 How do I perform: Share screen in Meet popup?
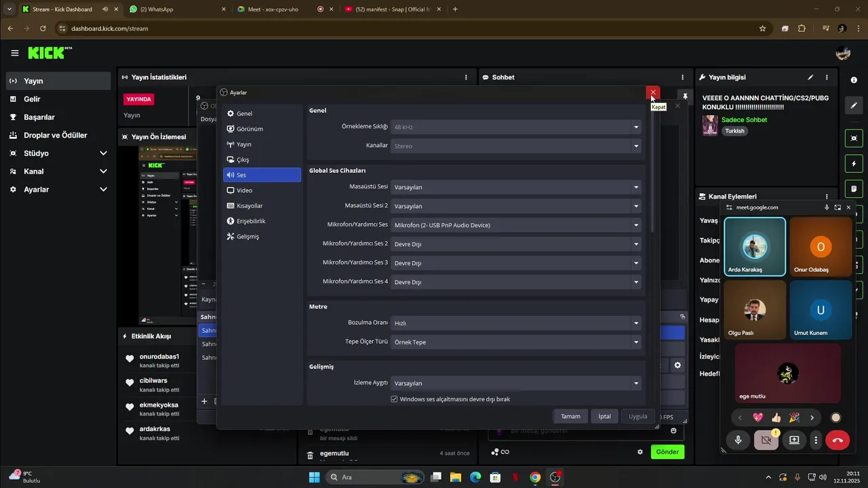click(794, 440)
